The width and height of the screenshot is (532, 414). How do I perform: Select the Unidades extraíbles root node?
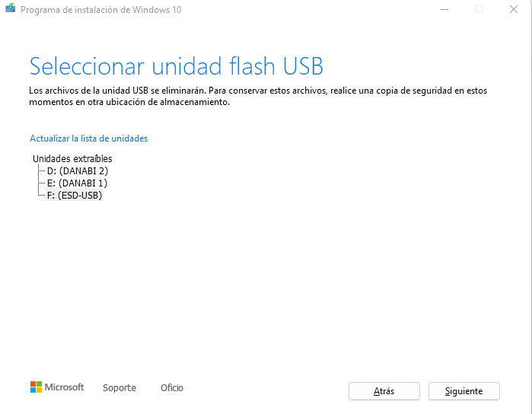click(72, 158)
